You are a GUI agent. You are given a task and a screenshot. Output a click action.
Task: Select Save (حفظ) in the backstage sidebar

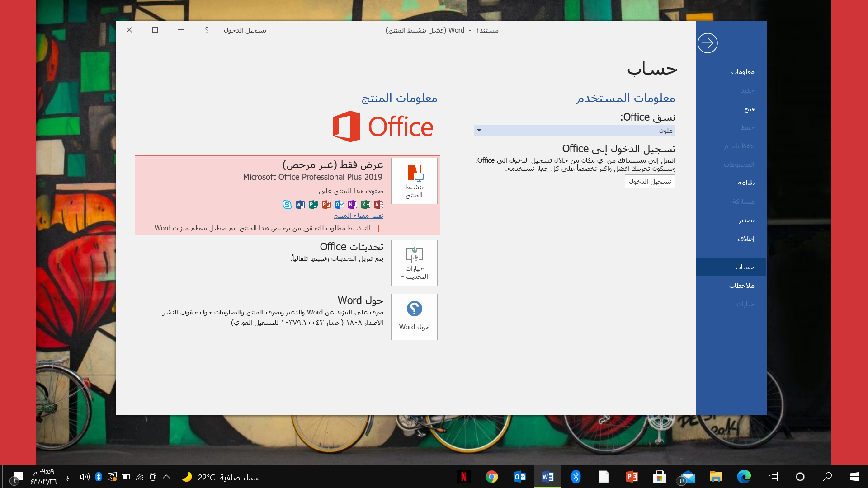click(731, 127)
